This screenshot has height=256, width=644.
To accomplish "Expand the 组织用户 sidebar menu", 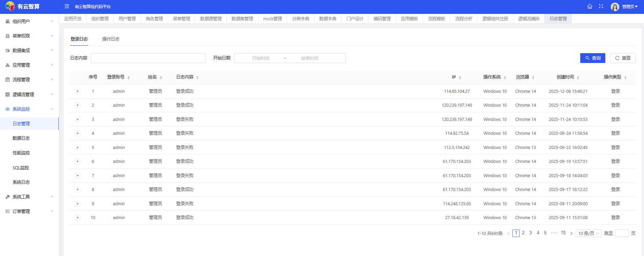I will pos(30,21).
